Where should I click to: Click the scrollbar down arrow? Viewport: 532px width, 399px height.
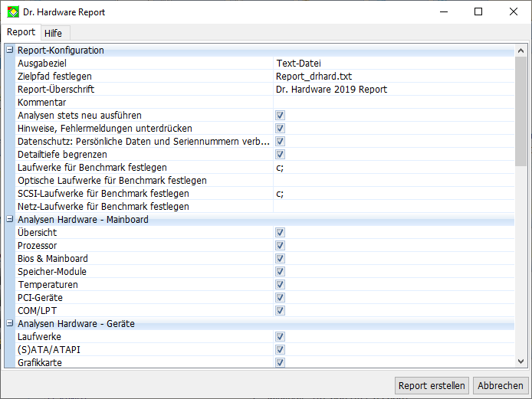(521, 361)
